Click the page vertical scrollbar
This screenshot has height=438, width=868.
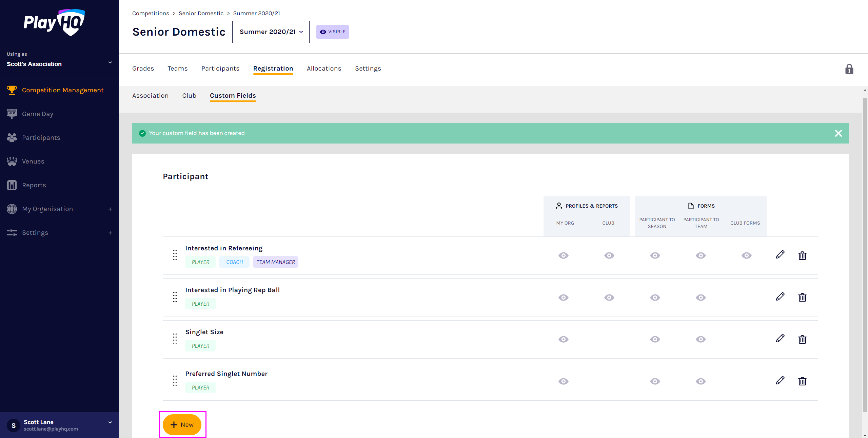click(x=865, y=254)
